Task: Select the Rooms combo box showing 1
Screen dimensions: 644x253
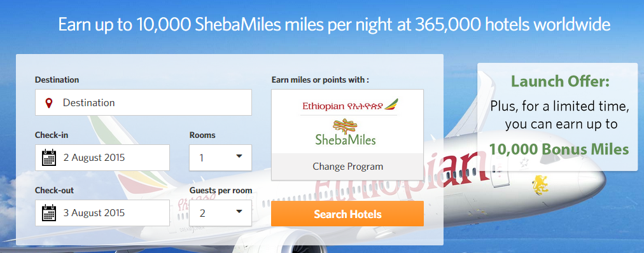Action: click(x=221, y=158)
